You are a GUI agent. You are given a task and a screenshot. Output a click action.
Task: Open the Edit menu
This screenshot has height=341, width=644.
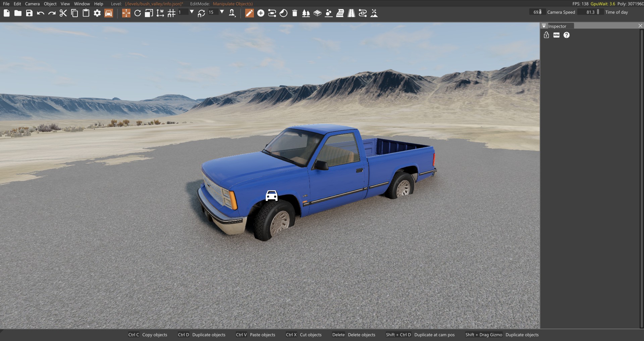pos(17,4)
